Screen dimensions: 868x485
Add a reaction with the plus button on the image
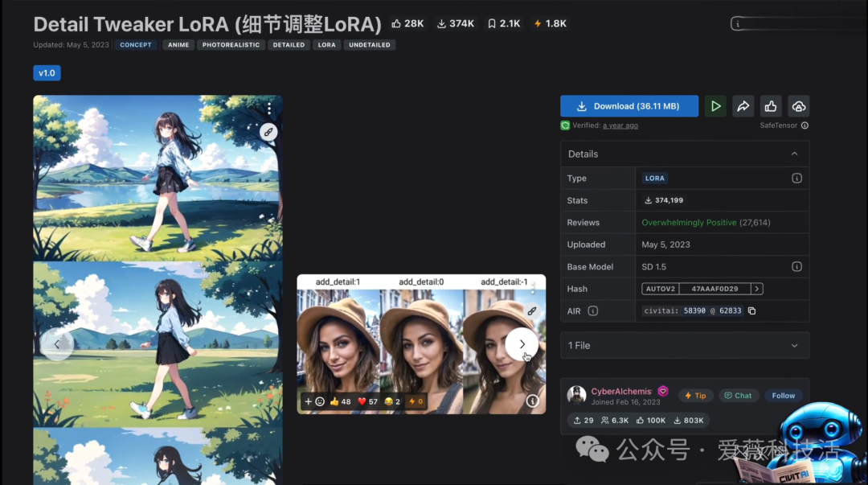pyautogui.click(x=308, y=401)
